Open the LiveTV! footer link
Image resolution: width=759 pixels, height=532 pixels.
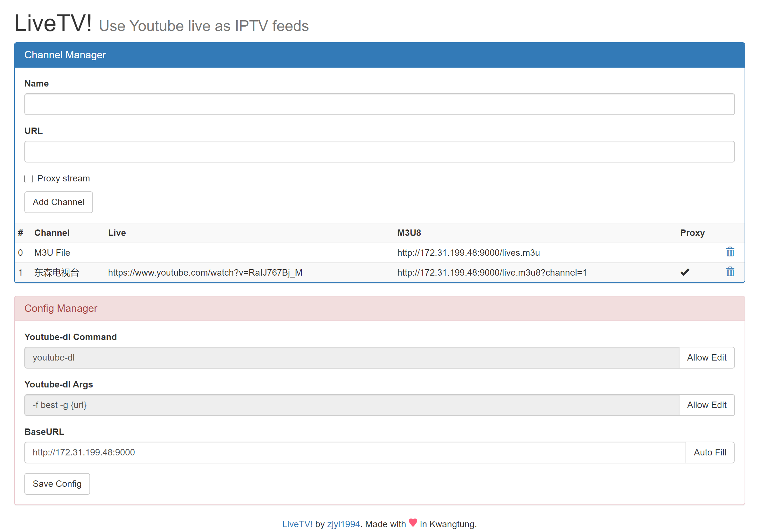coord(297,524)
